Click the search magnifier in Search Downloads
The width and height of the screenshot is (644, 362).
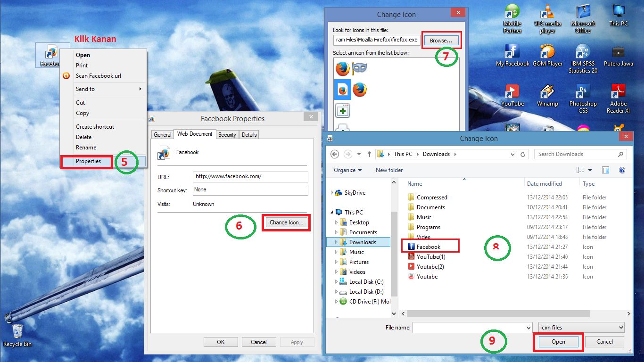point(620,154)
